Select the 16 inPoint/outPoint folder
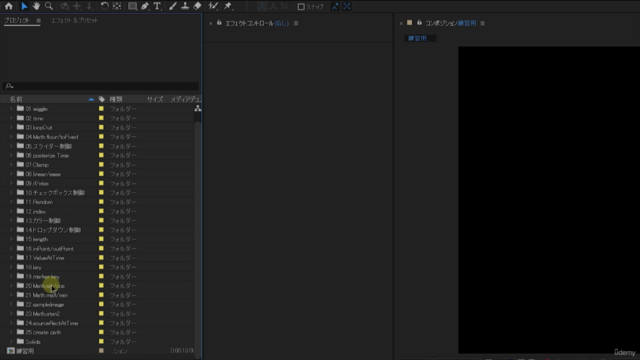640x360 pixels. tap(49, 249)
